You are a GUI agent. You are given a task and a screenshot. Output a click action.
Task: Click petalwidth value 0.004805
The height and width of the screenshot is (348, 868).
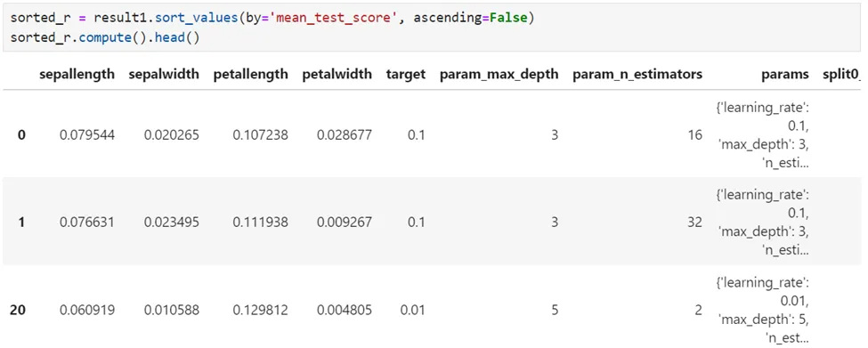click(x=345, y=310)
